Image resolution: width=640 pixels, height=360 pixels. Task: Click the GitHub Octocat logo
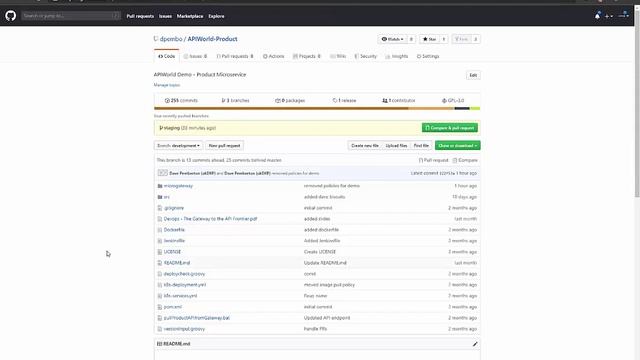(11, 16)
